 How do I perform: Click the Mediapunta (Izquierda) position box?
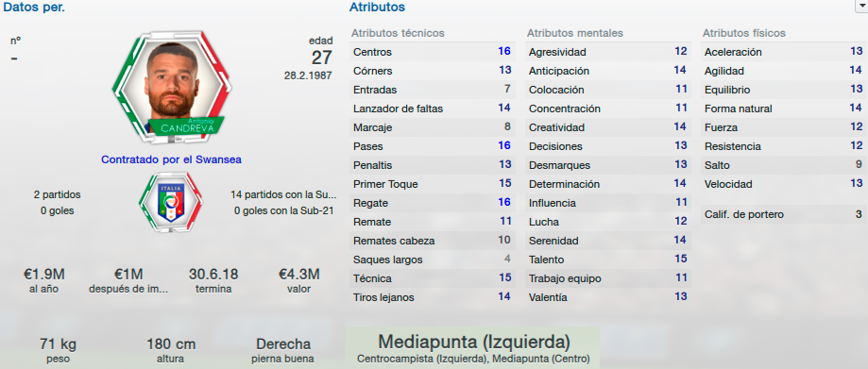[x=473, y=348]
